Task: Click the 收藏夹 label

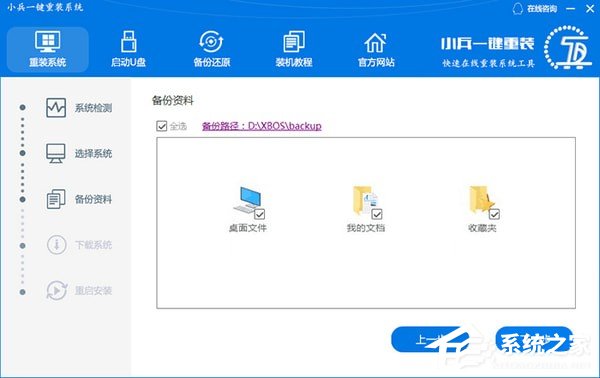Action: click(482, 228)
